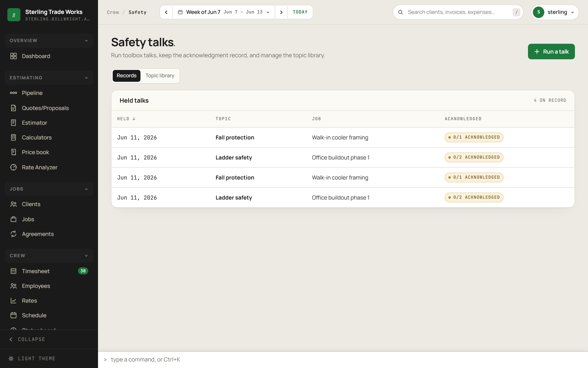Click fourth row's 0/2 ACKNOWLEDGED badge
This screenshot has width=588, height=368.
[x=474, y=197]
